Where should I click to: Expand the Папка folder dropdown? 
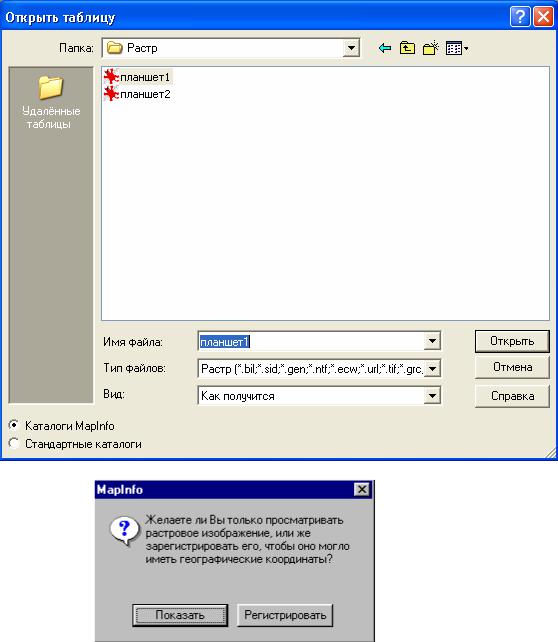(x=351, y=48)
